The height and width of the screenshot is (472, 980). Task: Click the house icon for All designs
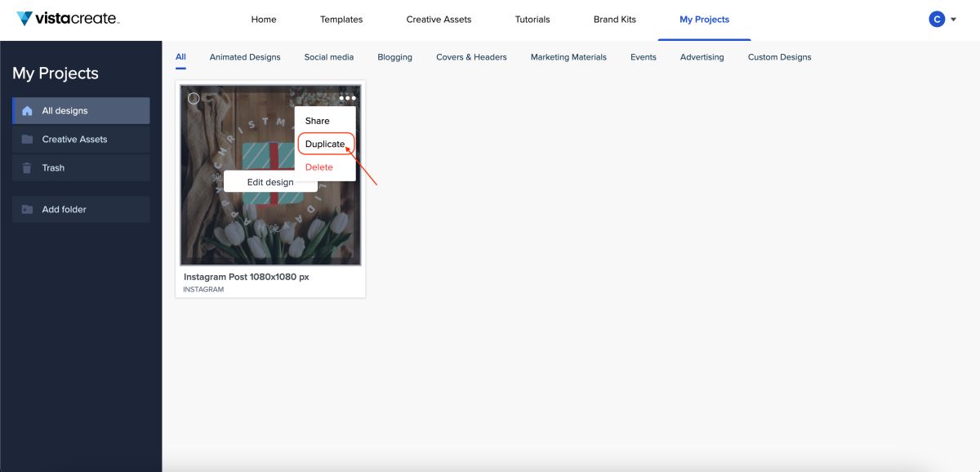27,110
